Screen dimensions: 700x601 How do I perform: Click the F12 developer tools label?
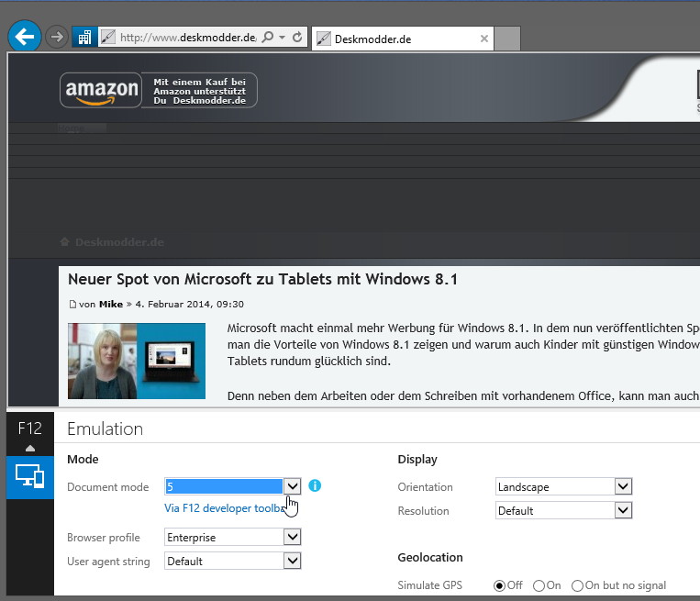click(30, 428)
